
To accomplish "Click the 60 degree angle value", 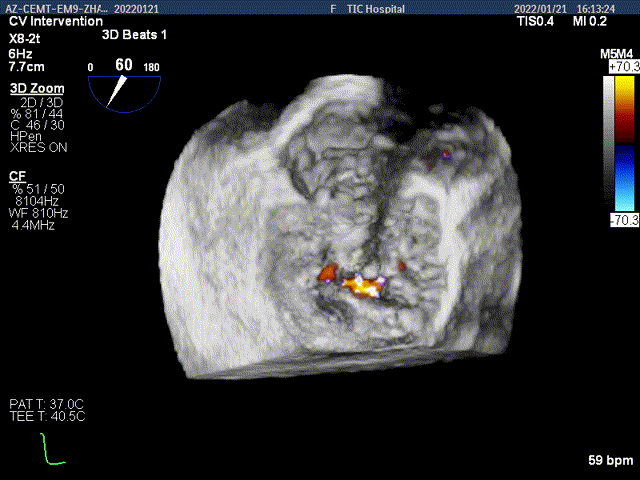I will pos(124,65).
